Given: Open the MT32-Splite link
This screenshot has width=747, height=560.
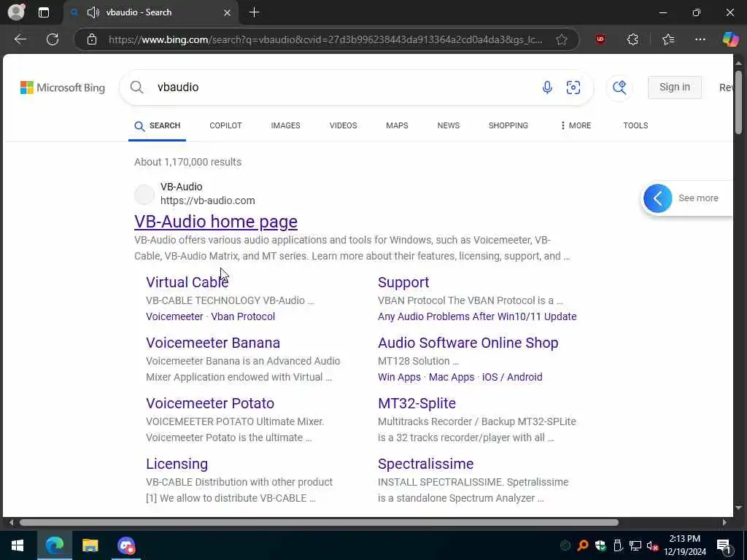Looking at the screenshot, I should coord(417,402).
